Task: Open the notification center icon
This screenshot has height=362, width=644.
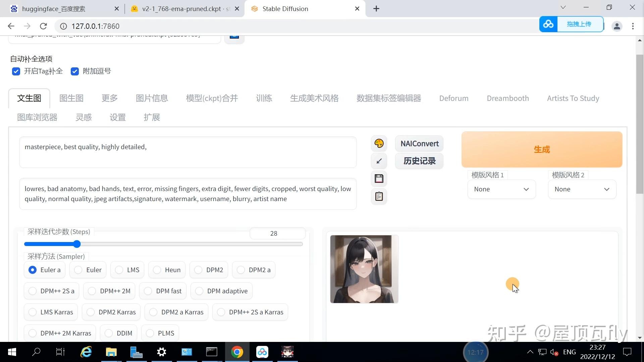Action: coord(627,352)
